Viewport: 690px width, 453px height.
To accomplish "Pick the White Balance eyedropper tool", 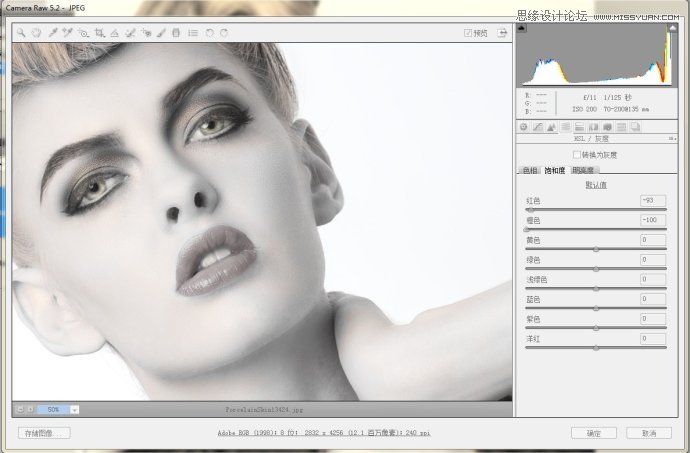I will [52, 33].
